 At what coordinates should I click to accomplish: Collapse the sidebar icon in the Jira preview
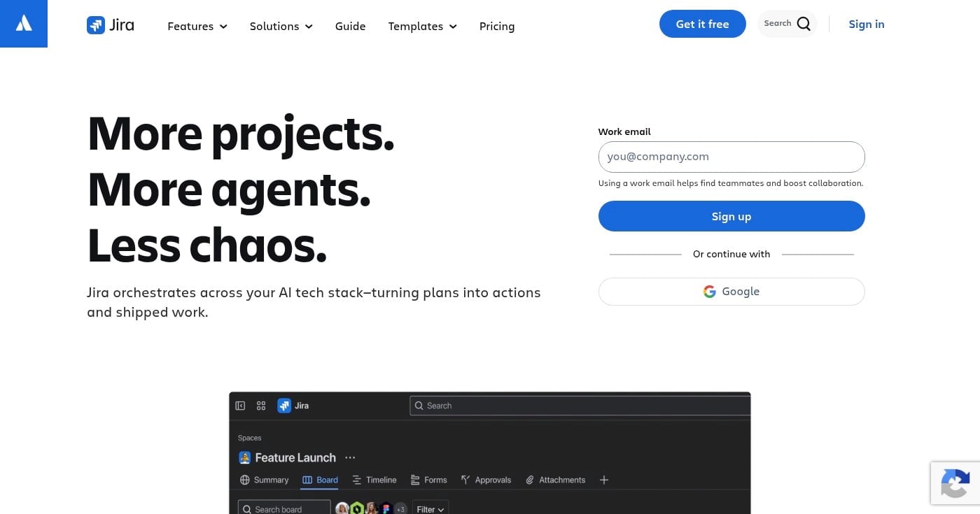pyautogui.click(x=240, y=406)
